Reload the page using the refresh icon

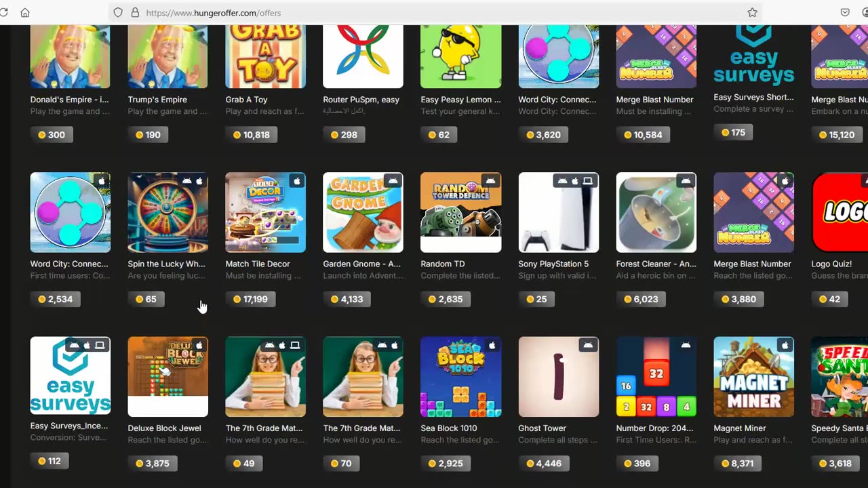click(3, 12)
